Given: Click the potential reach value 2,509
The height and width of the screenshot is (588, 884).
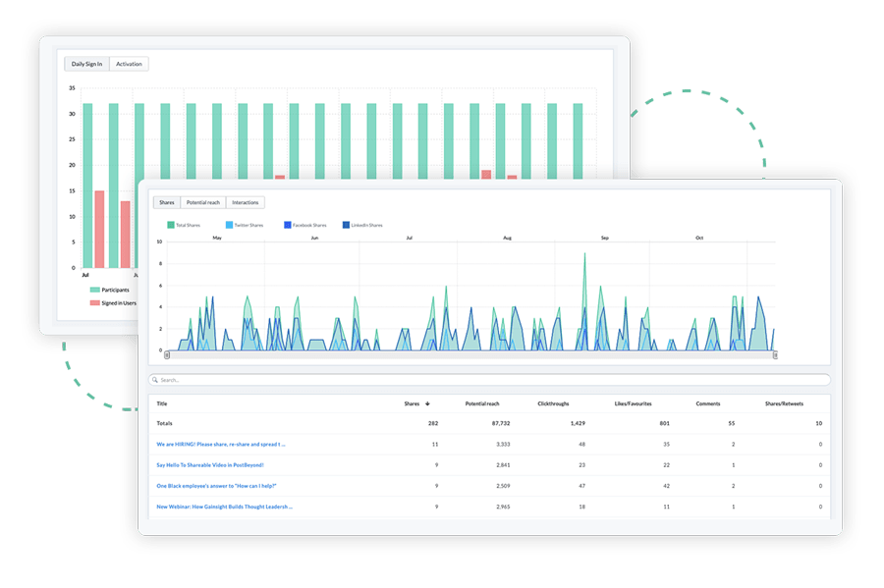Looking at the screenshot, I should pos(503,486).
